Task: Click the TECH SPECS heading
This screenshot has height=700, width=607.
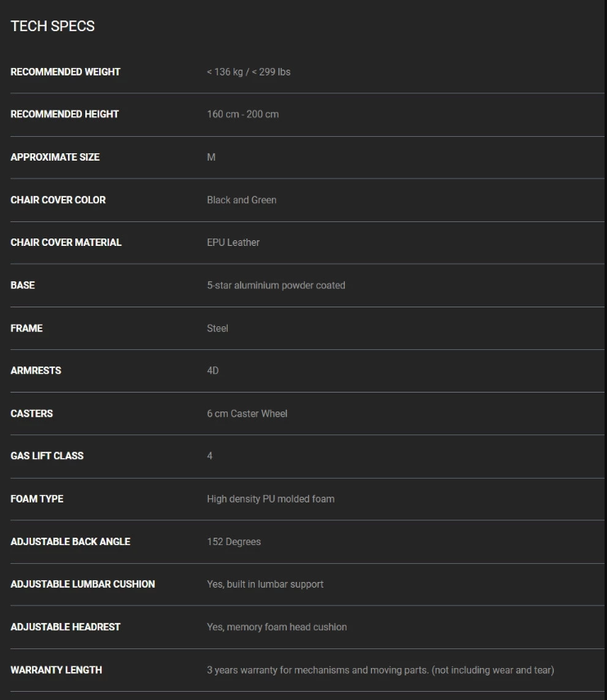Action: 52,26
